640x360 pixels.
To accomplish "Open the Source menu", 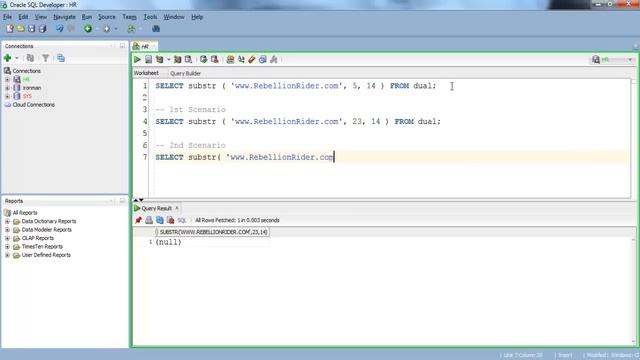I will pos(107,17).
